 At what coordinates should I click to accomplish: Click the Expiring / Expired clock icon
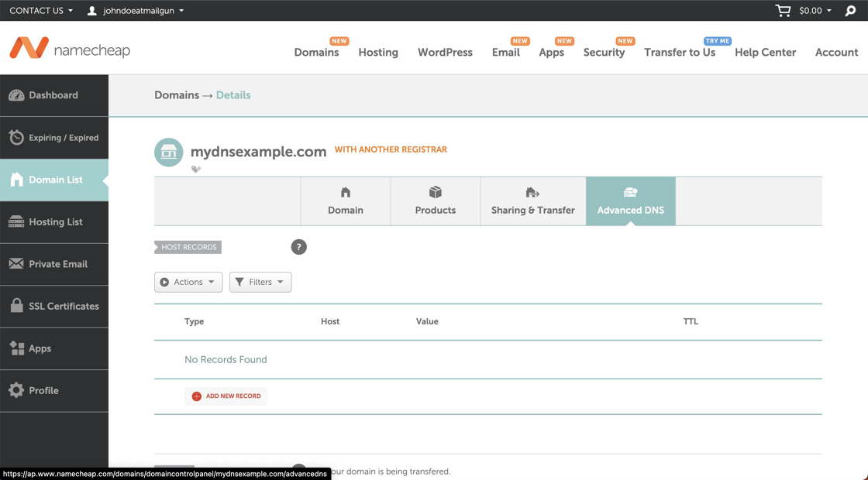click(x=16, y=137)
